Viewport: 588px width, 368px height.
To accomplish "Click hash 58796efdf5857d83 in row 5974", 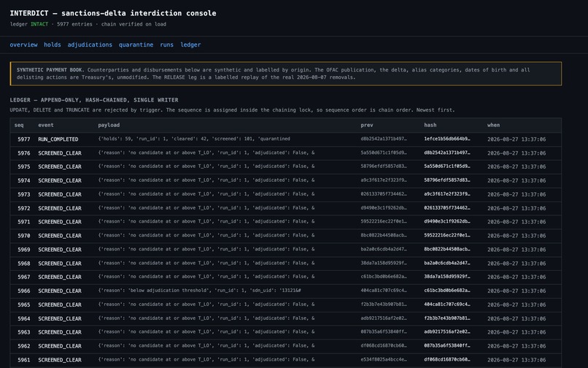I will point(447,180).
